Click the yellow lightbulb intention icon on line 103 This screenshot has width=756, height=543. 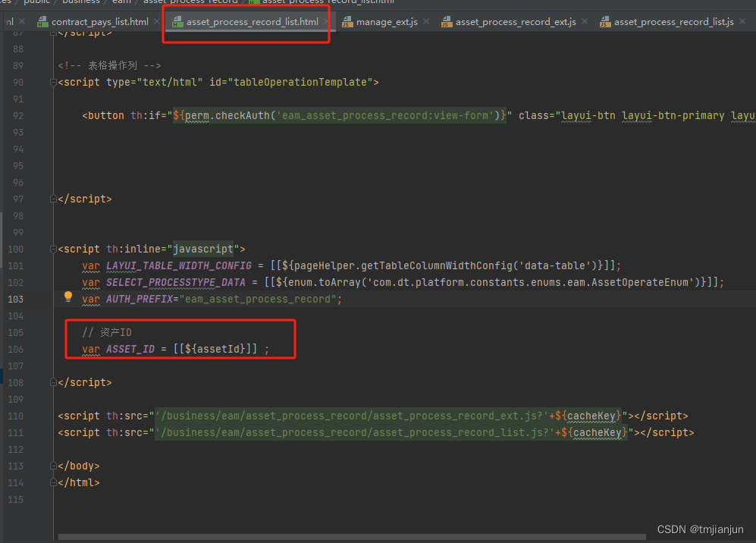pos(68,297)
